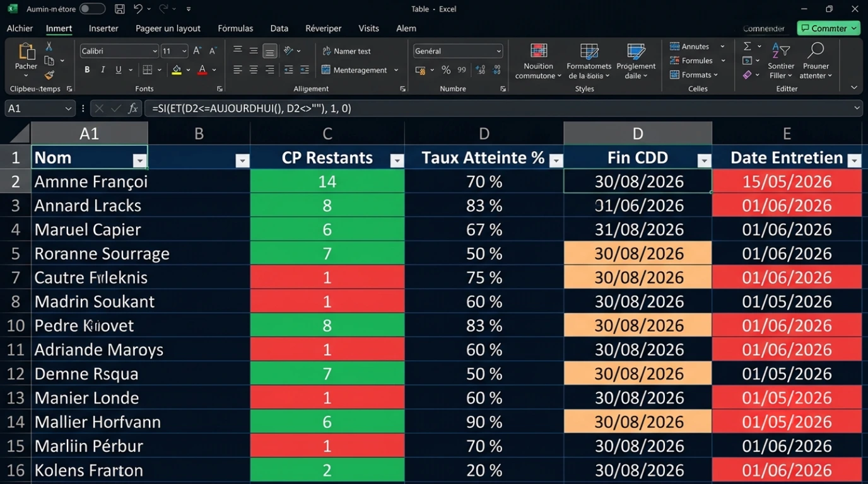The width and height of the screenshot is (868, 484).
Task: Align text right
Action: point(269,70)
